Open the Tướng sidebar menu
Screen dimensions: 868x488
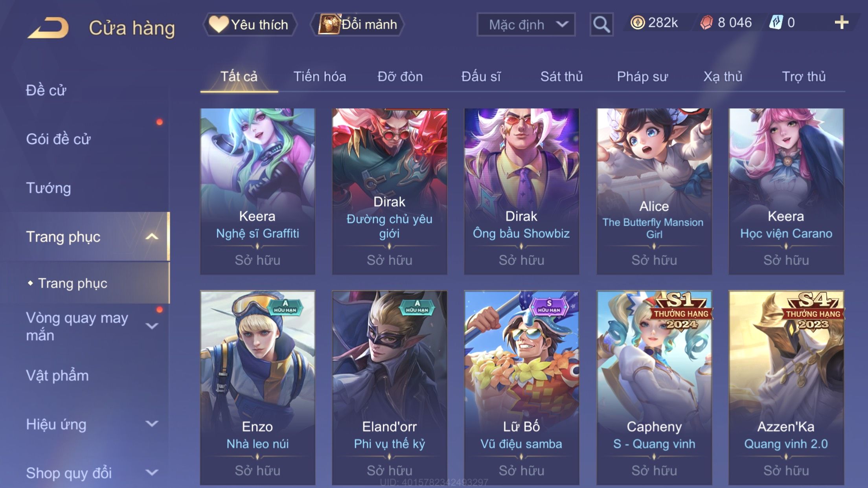coord(48,188)
